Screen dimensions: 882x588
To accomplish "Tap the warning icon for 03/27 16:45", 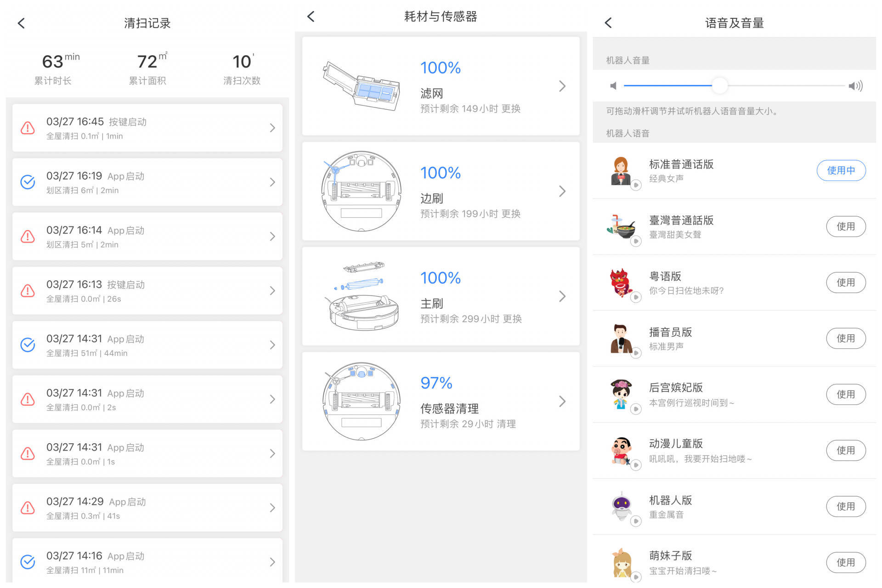I will click(x=28, y=128).
